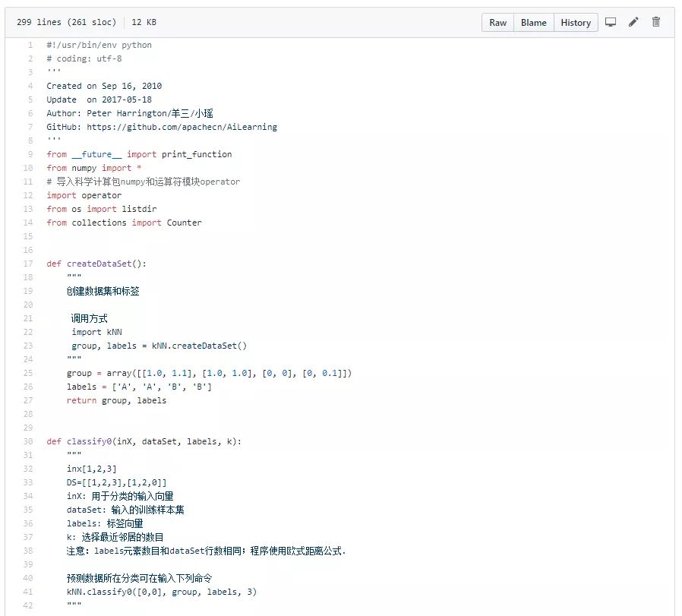Edit this file using the pencil icon
Image resolution: width=682 pixels, height=616 pixels.
(x=633, y=22)
